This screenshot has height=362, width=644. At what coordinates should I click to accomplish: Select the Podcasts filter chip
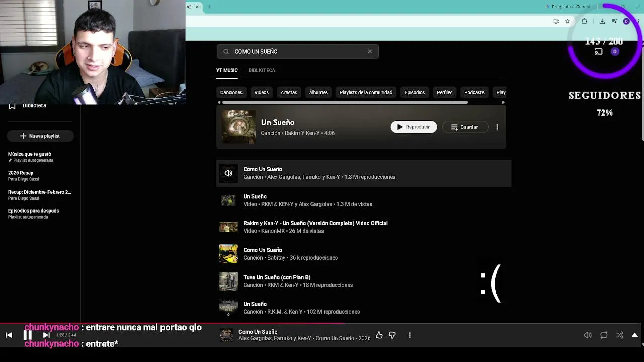coord(474,92)
